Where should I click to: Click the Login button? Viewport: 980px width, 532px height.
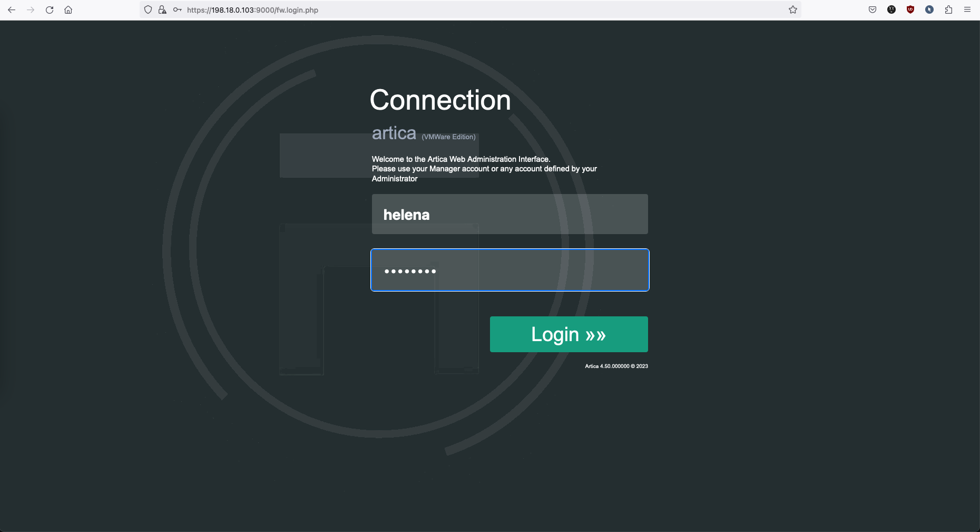tap(569, 334)
